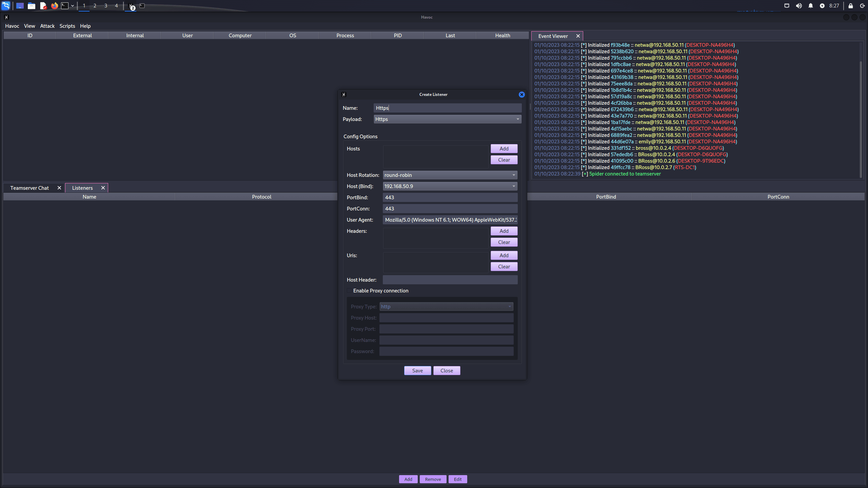Add a URI in Uris section
Viewport: 868px width, 488px height.
coord(504,255)
